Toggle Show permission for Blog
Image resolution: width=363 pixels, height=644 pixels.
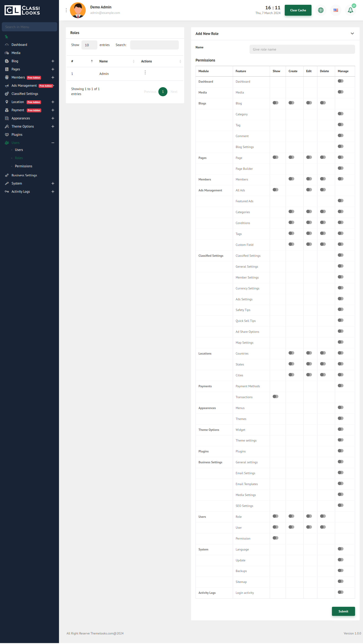(275, 103)
